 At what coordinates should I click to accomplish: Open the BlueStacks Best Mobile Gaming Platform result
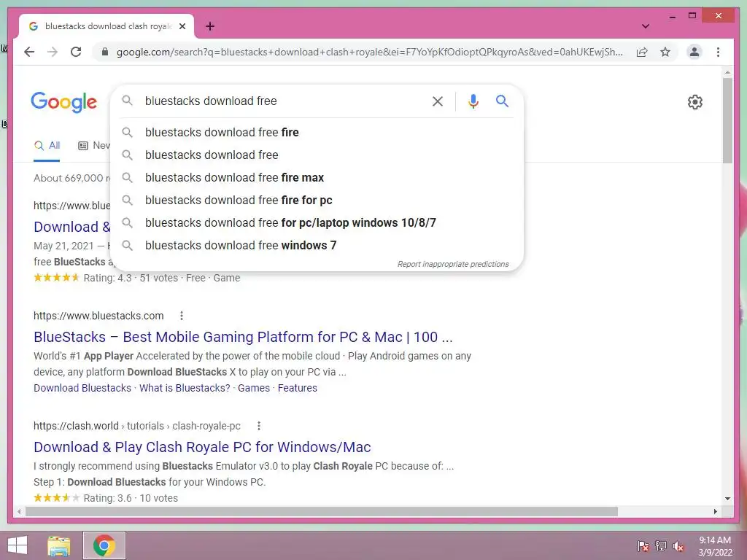(243, 337)
